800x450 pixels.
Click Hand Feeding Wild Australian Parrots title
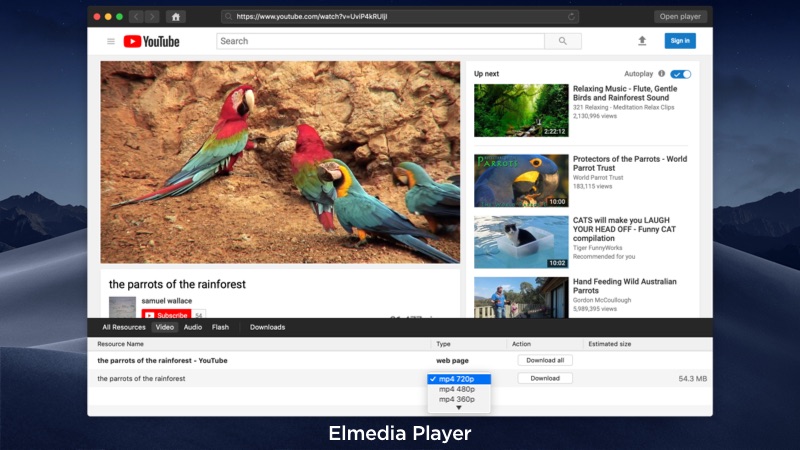point(624,286)
